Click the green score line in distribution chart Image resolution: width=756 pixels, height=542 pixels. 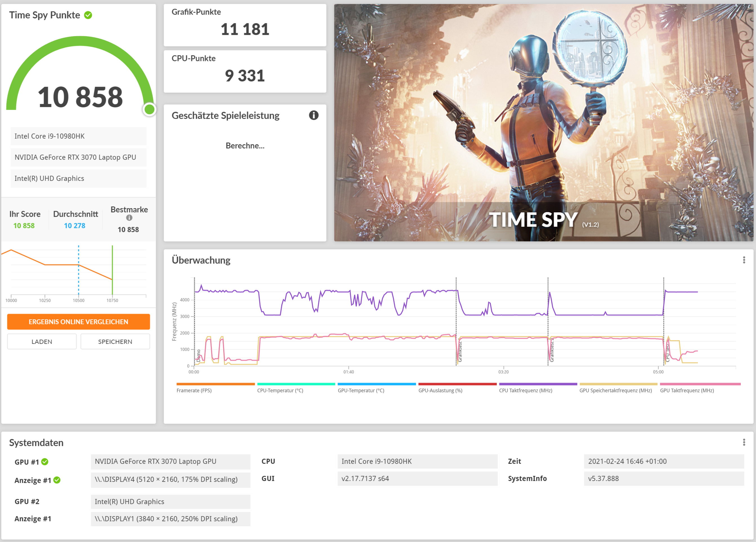point(112,270)
